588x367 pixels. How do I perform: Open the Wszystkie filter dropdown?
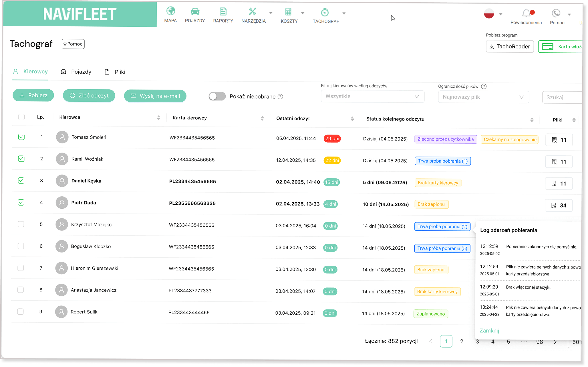click(372, 96)
